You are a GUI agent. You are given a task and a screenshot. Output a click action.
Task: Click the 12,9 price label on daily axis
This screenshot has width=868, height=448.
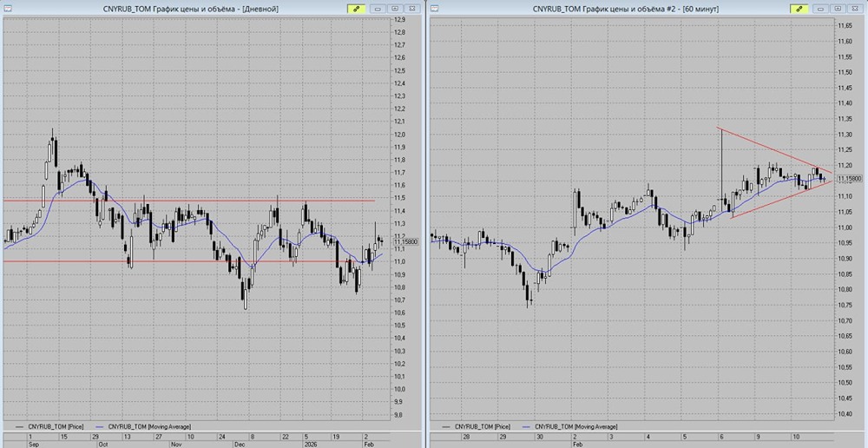pos(398,19)
